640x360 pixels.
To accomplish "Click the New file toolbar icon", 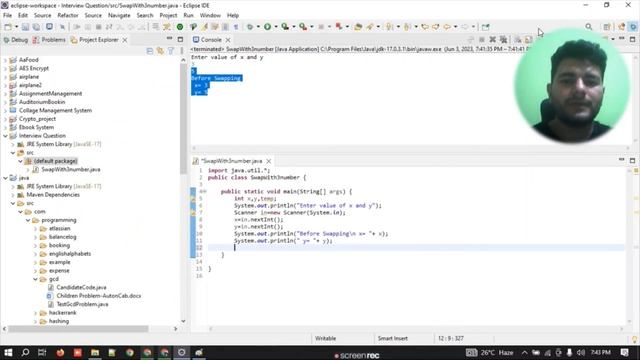I will pyautogui.click(x=8, y=27).
